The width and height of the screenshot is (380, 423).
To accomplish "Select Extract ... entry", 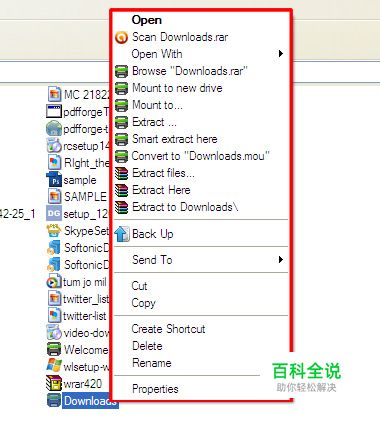I will [x=154, y=122].
